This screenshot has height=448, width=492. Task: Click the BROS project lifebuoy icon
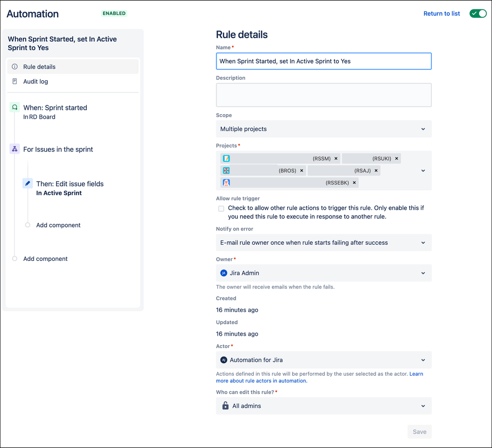pyautogui.click(x=226, y=170)
